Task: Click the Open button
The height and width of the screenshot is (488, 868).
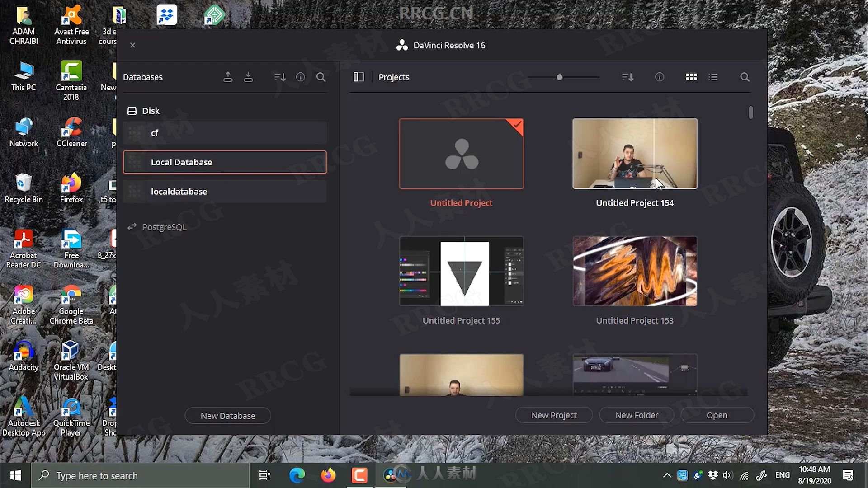Action: pos(717,415)
